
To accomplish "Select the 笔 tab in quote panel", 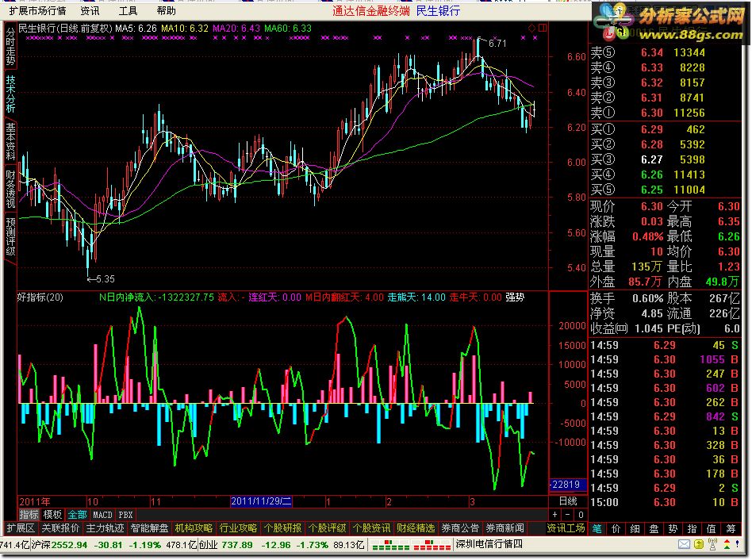I will tap(597, 528).
